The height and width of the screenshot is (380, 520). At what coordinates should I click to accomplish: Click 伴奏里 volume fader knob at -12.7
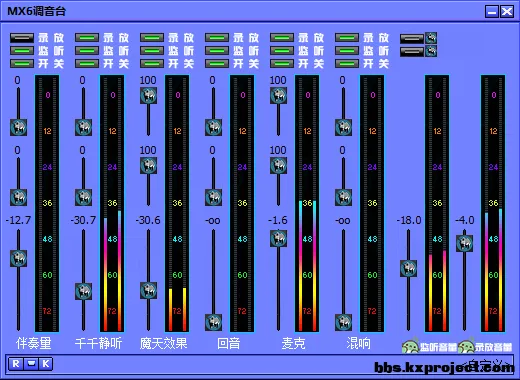18,258
